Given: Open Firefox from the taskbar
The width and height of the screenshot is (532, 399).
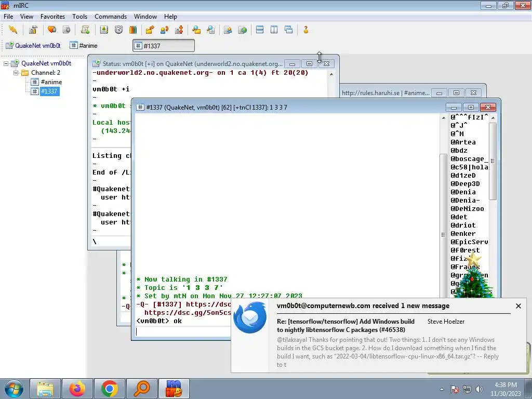Looking at the screenshot, I should click(77, 389).
